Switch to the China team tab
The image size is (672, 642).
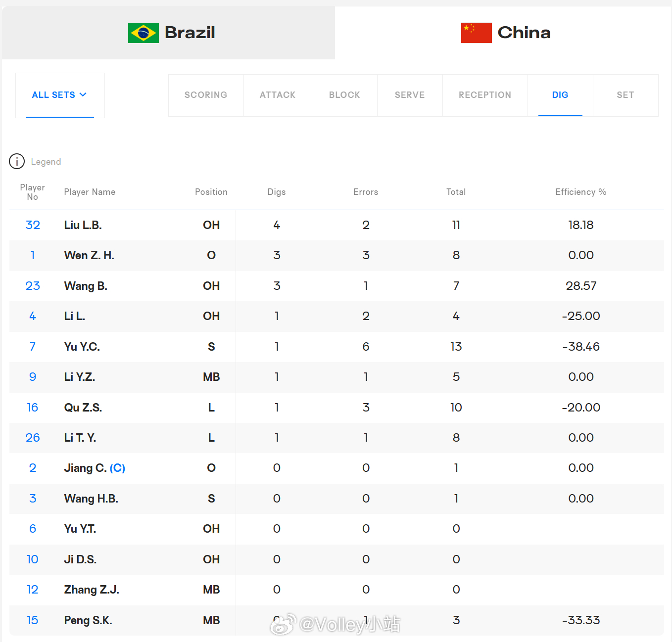coord(503,33)
